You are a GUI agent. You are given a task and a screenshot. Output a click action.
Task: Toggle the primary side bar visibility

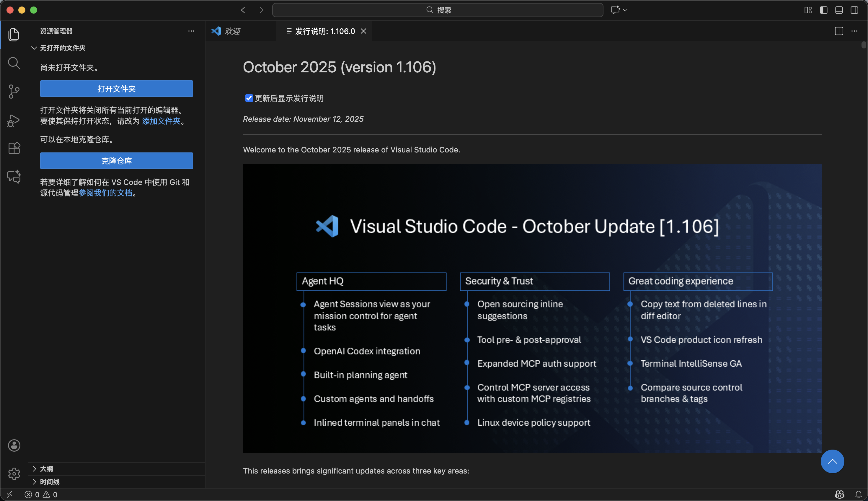click(x=823, y=10)
